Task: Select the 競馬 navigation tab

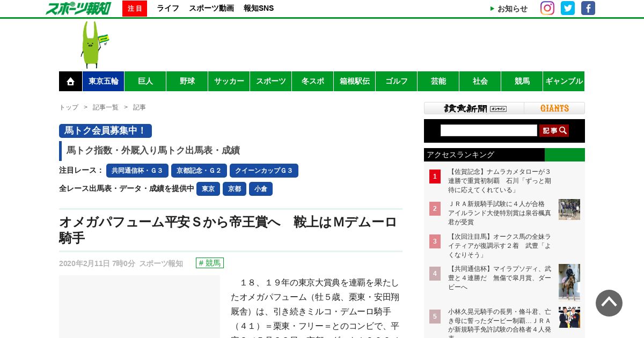Action: click(x=522, y=81)
